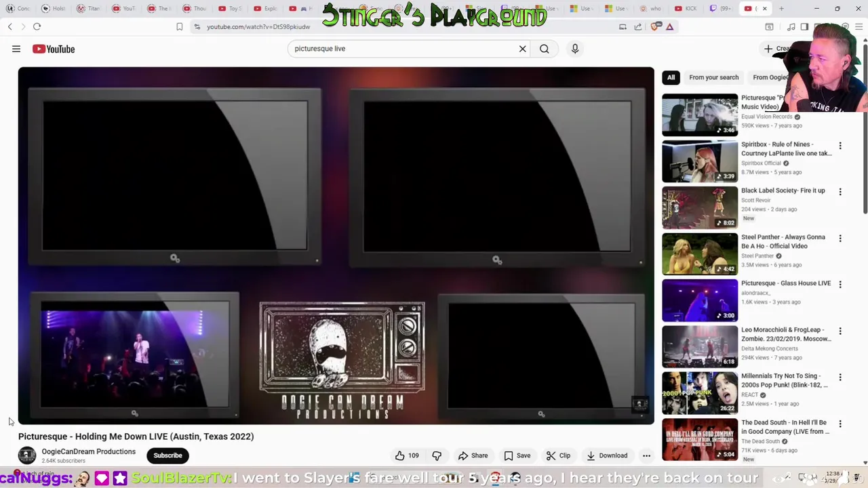868x488 pixels.
Task: Download the video
Action: point(607,455)
